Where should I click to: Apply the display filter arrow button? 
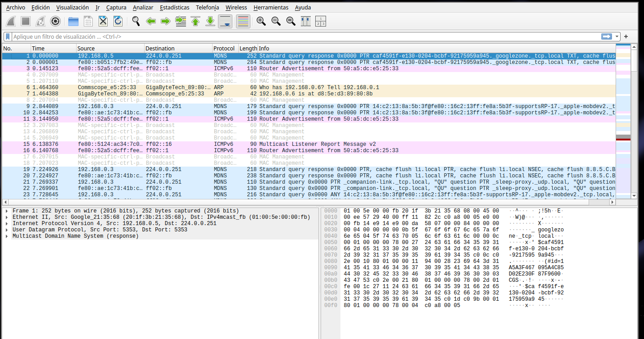pyautogui.click(x=607, y=36)
